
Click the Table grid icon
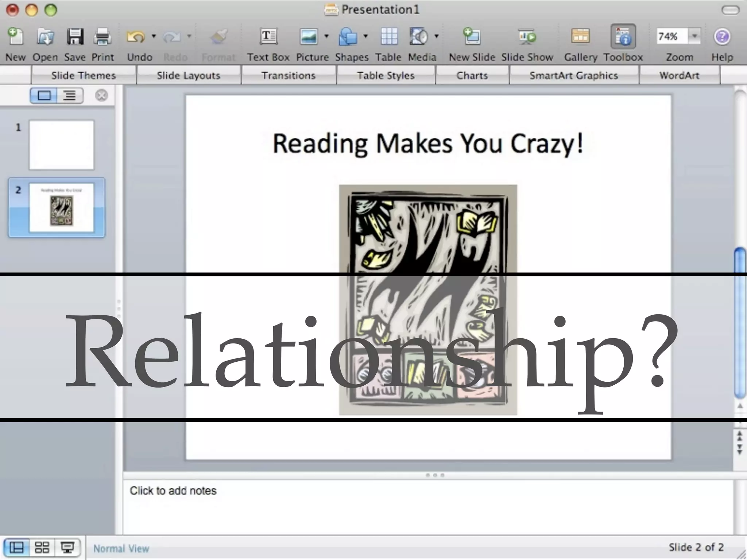point(388,37)
